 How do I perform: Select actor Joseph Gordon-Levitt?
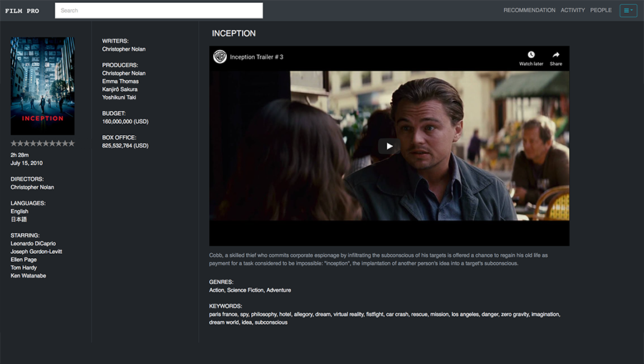point(36,252)
